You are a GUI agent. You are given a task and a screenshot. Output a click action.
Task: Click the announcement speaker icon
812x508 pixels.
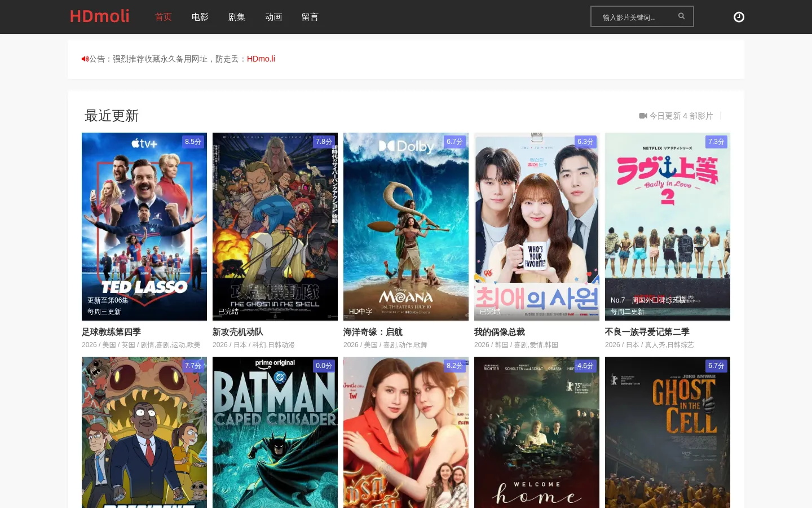coord(85,59)
